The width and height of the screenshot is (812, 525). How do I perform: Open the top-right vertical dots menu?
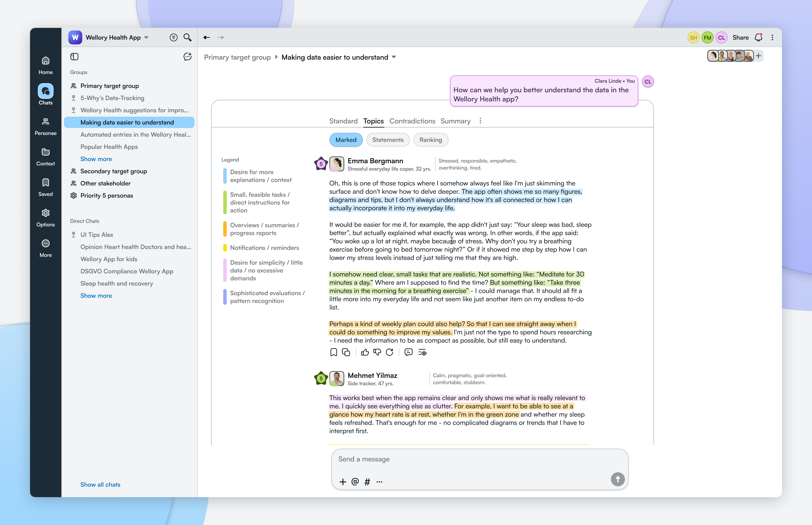pos(772,37)
